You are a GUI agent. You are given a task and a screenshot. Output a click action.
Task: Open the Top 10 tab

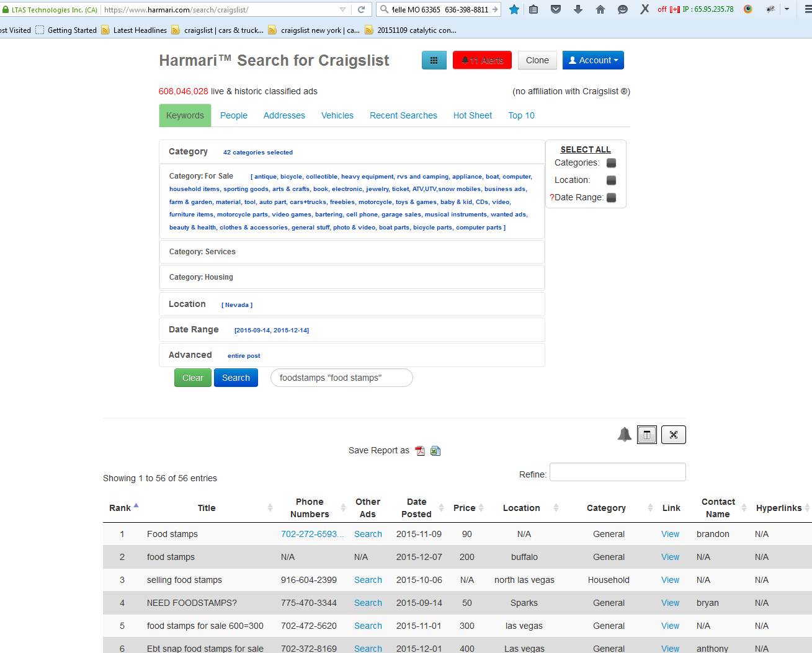(x=521, y=115)
